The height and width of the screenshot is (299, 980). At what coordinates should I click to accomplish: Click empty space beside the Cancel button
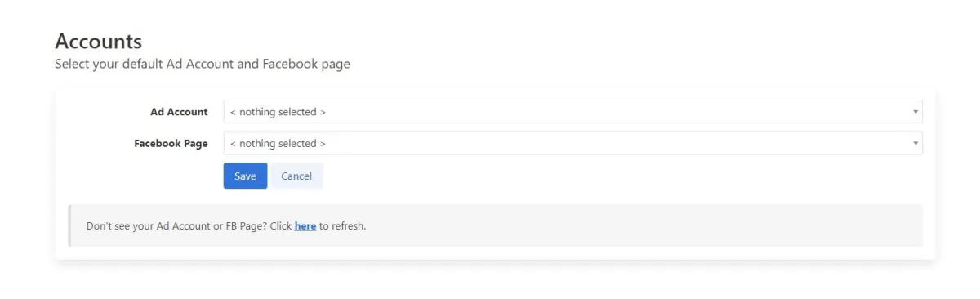click(621, 176)
